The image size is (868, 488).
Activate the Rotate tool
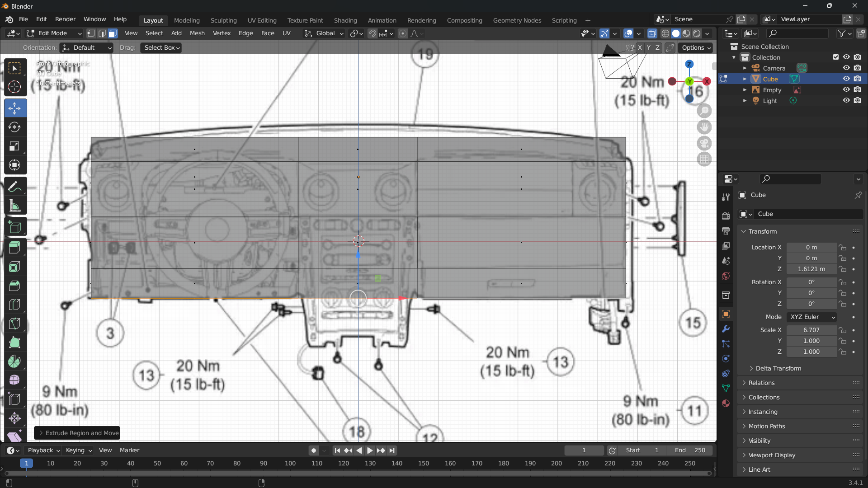tap(14, 127)
